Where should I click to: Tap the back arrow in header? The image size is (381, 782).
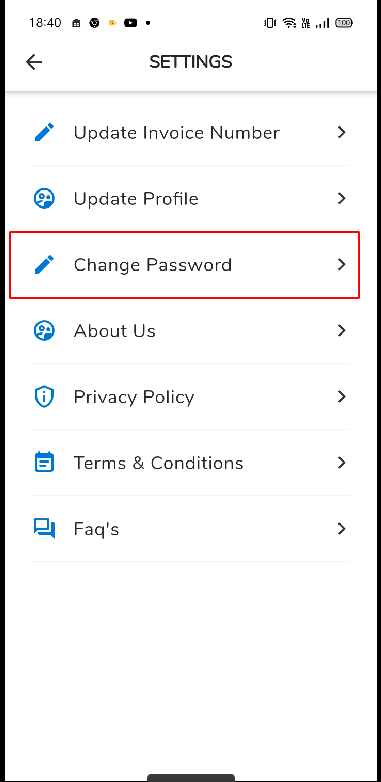point(34,62)
